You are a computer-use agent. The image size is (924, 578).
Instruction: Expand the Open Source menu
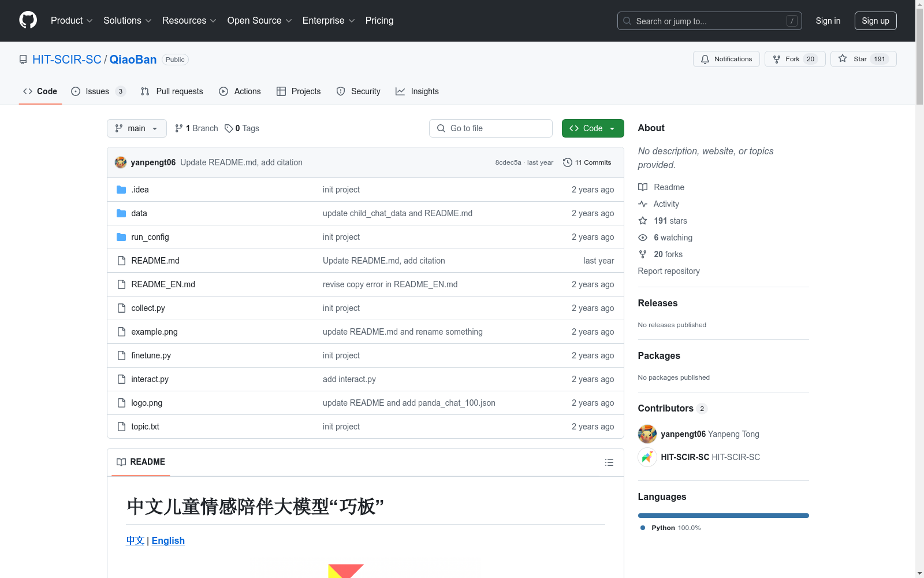[x=260, y=20]
